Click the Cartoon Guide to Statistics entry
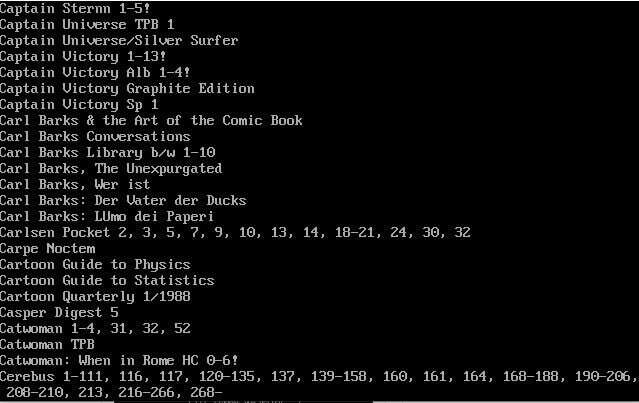This screenshot has height=403, width=639. (107, 280)
